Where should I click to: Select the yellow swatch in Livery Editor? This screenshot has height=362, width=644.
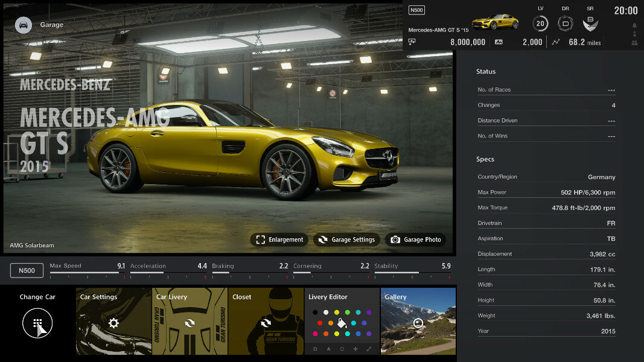point(337,312)
